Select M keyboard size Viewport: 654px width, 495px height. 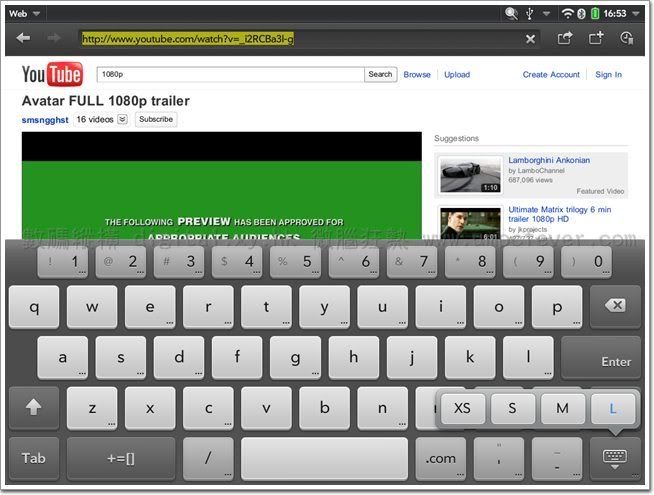(562, 408)
